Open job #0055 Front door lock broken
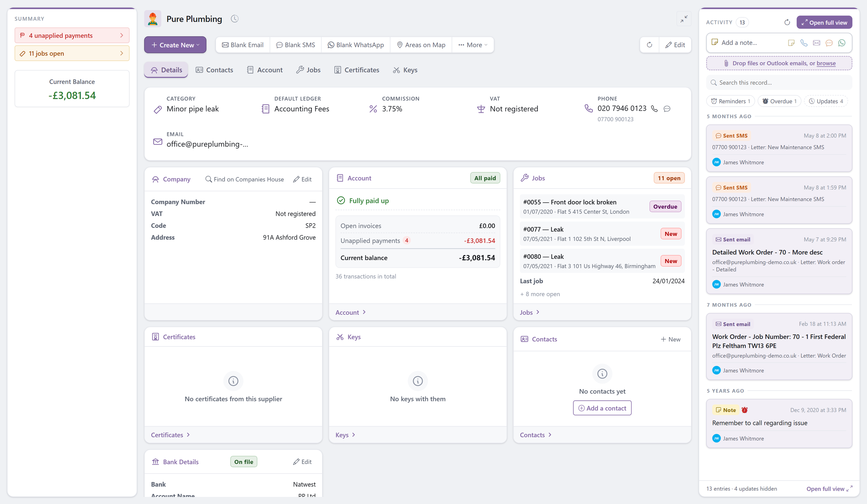Viewport: 867px width, 504px height. point(602,207)
